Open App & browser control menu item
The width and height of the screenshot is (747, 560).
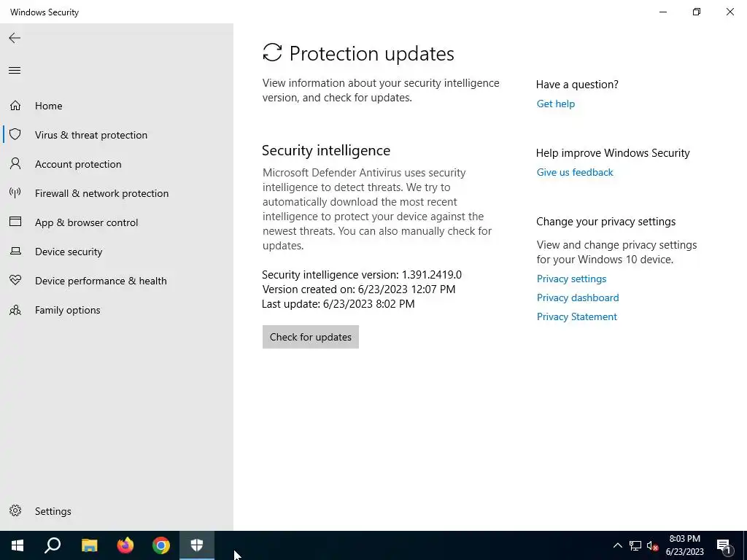point(117,222)
